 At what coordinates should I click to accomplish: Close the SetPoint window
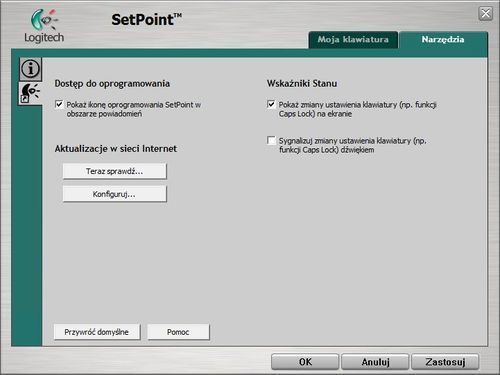tap(486, 14)
